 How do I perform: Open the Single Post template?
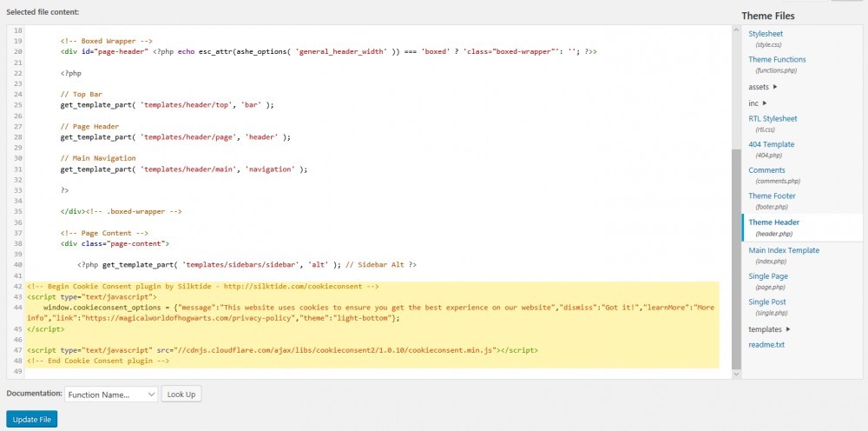coord(767,302)
